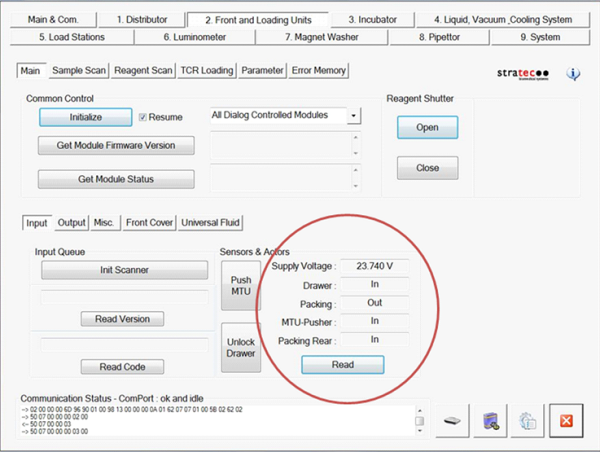600x452 pixels.
Task: Open the 6. Luminometer tab
Action: (194, 37)
